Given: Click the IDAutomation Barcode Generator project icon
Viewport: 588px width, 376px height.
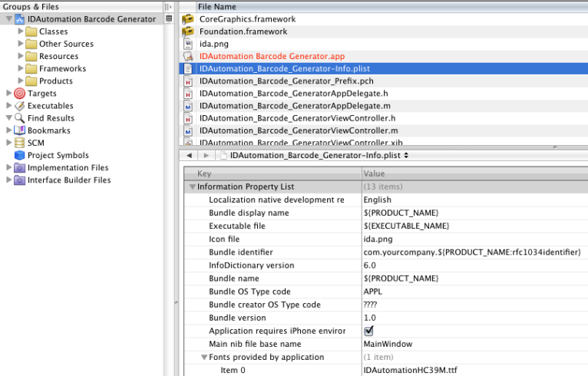Looking at the screenshot, I should 19,19.
